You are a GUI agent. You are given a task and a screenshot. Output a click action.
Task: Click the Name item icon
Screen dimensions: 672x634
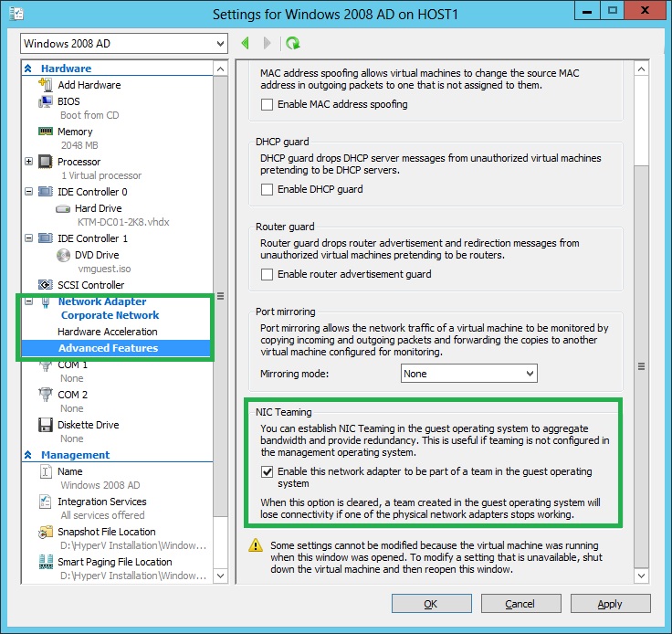(46, 471)
